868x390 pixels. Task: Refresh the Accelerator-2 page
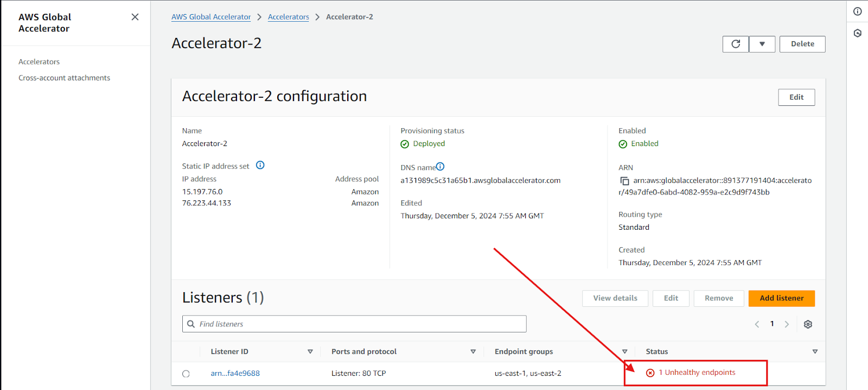(736, 44)
